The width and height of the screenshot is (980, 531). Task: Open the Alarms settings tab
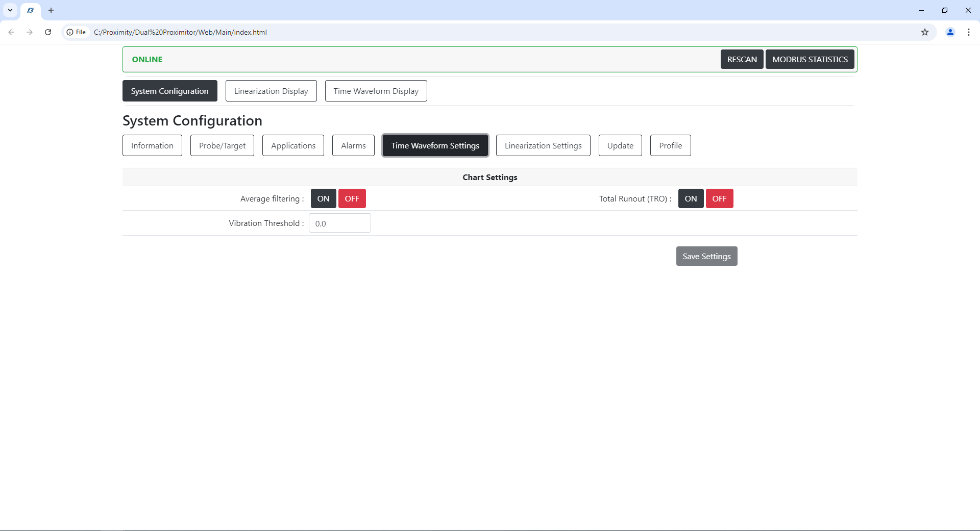(353, 145)
